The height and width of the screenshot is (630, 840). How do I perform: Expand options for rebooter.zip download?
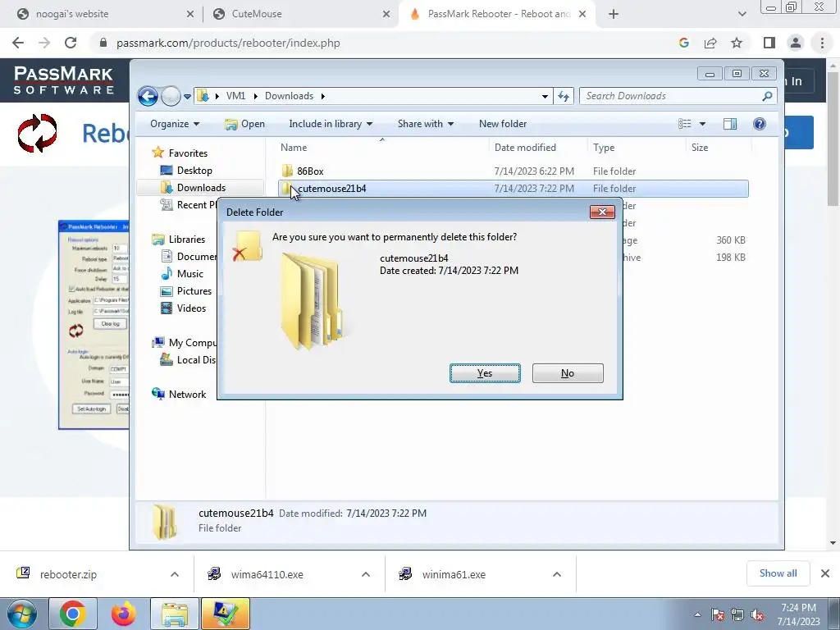pyautogui.click(x=175, y=574)
